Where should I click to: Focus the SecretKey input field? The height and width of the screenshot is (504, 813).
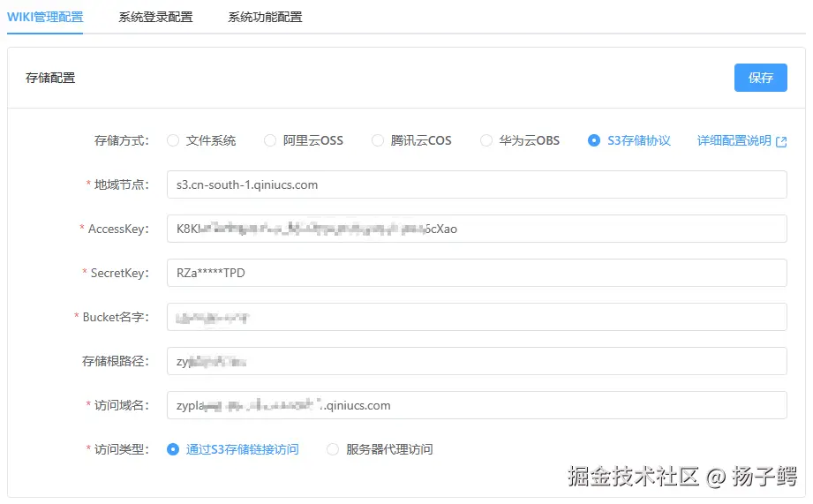point(477,273)
